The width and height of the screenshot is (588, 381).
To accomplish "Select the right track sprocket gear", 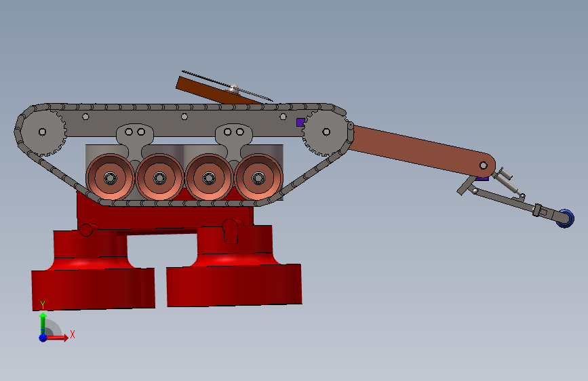I will click(x=326, y=132).
